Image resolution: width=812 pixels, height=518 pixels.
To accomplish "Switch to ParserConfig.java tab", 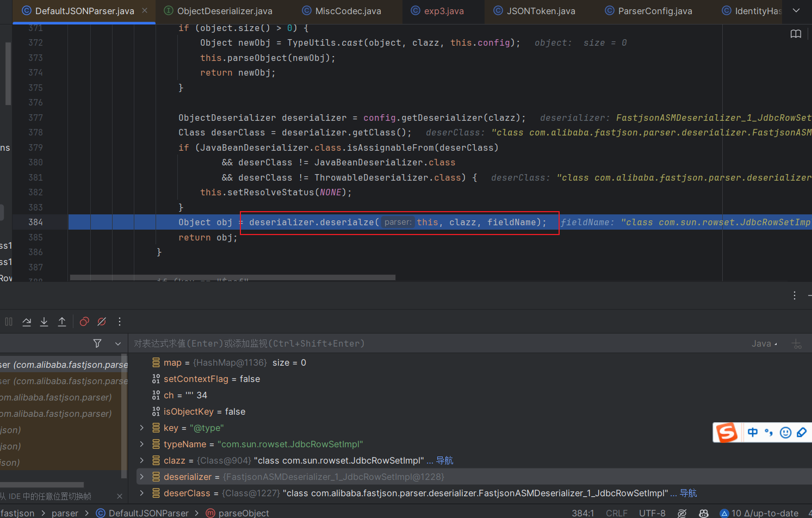I will point(648,11).
